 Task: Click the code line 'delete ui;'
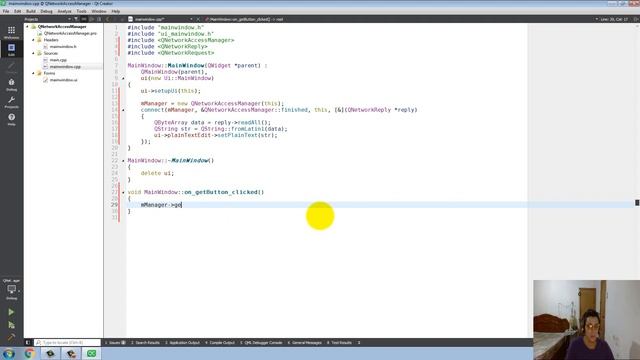point(157,173)
